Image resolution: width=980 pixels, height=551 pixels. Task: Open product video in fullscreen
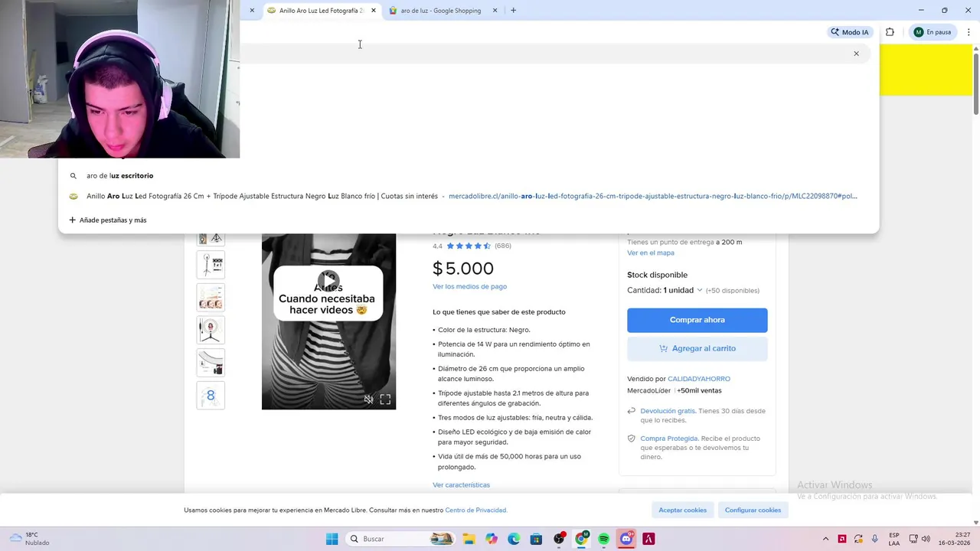[385, 399]
